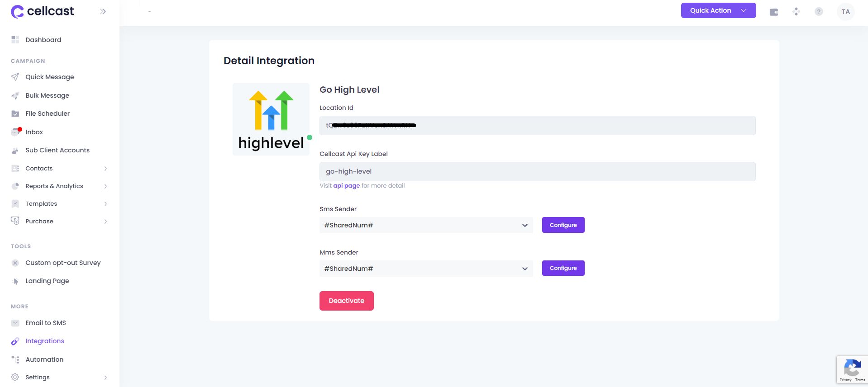Click the Contacts address book icon

[15, 168]
